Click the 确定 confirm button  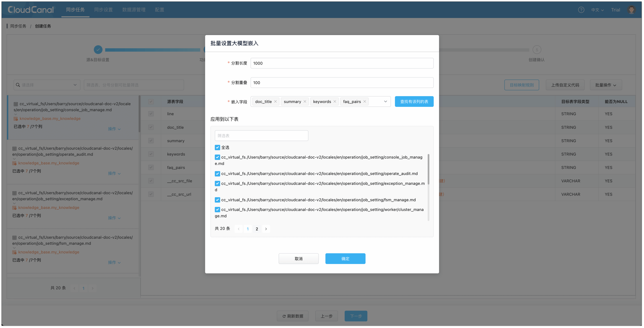click(x=345, y=259)
